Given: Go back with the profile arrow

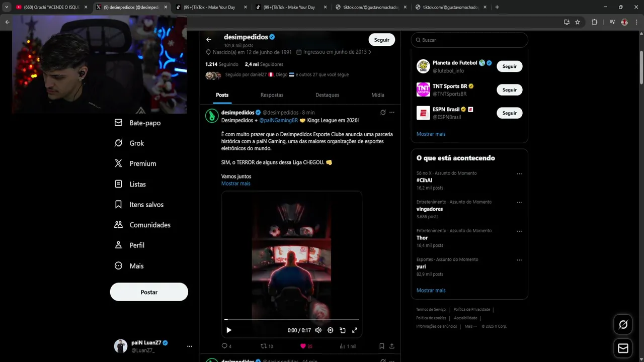Looking at the screenshot, I should click(209, 40).
